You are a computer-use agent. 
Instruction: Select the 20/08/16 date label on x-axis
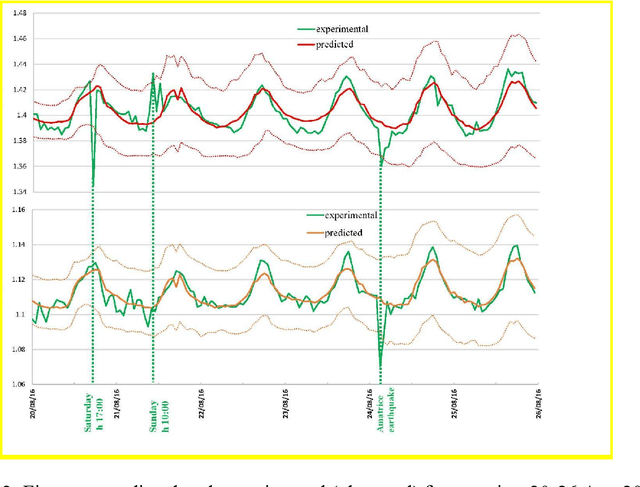click(34, 403)
